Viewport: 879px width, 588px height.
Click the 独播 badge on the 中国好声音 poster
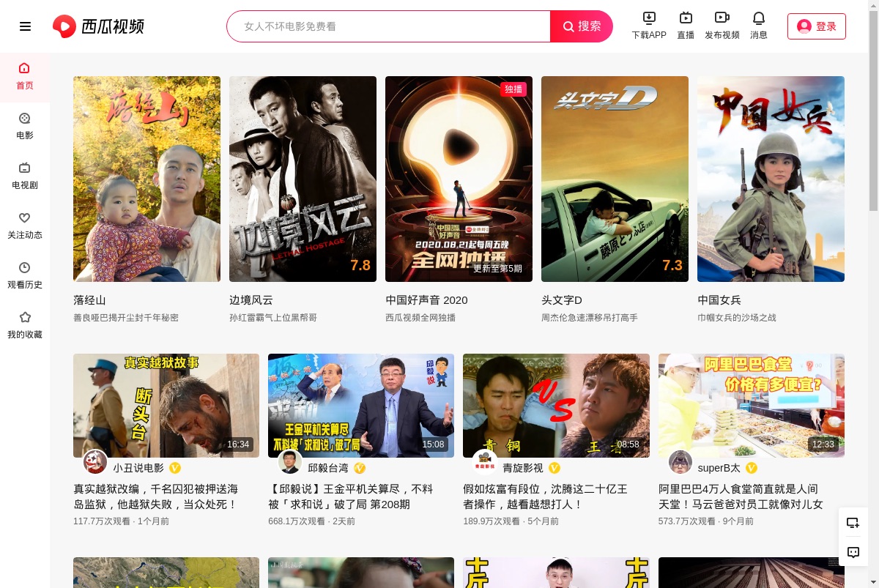(x=513, y=89)
